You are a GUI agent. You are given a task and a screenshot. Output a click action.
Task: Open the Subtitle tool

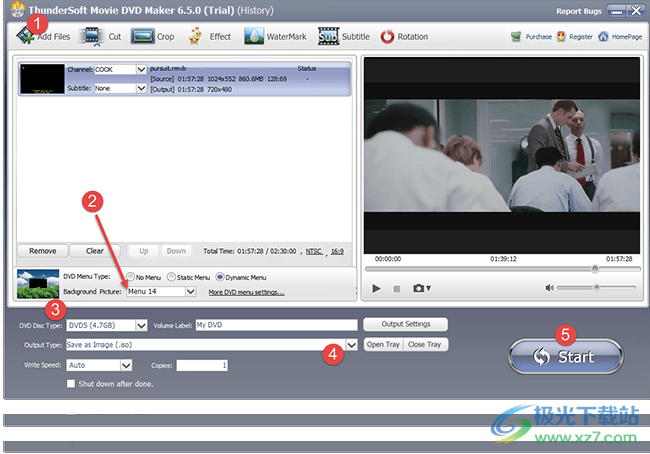coord(344,36)
